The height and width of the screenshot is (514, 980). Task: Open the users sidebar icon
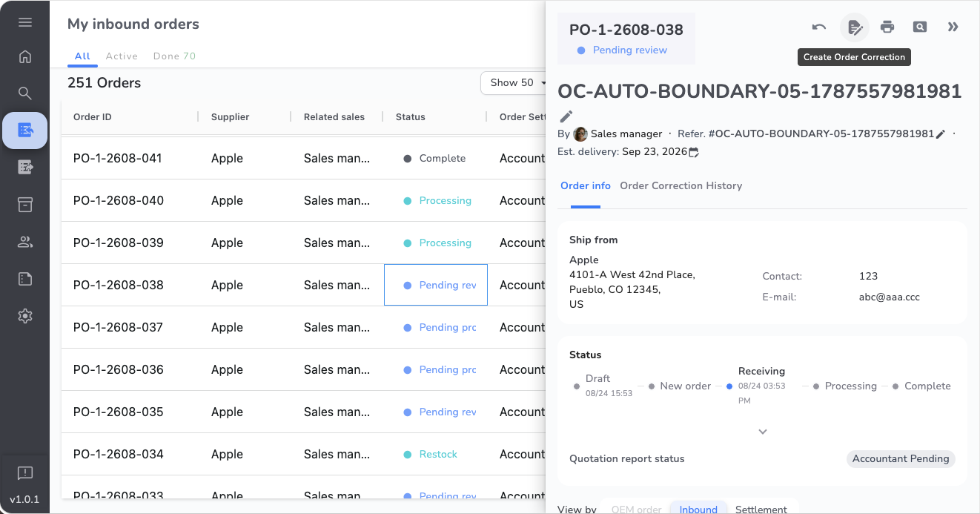(25, 242)
